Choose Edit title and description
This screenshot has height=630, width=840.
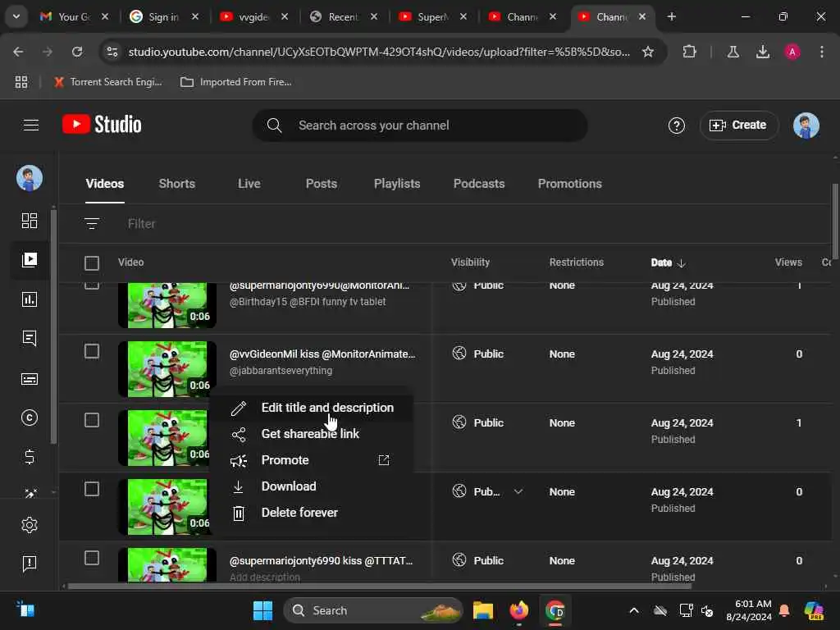(x=311, y=408)
